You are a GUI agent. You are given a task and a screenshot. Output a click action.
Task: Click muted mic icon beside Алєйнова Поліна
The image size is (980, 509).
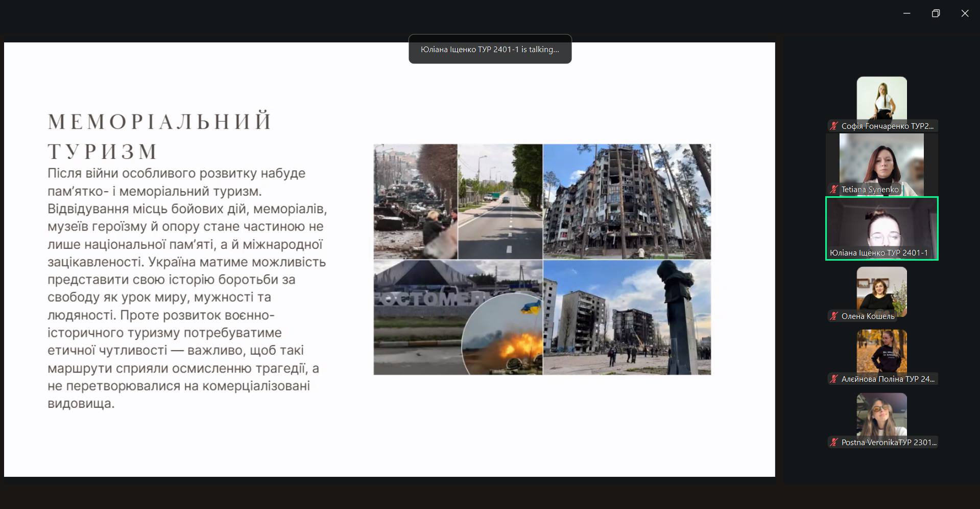point(834,379)
